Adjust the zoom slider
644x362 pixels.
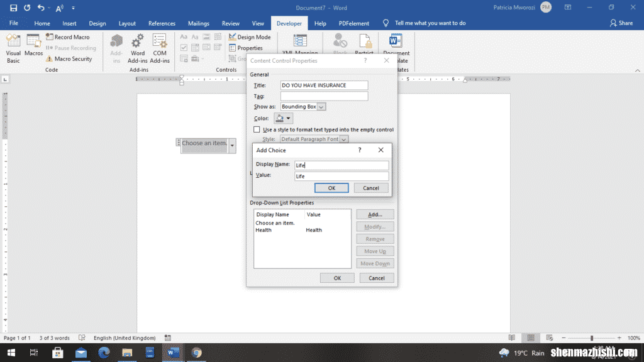[x=592, y=337]
